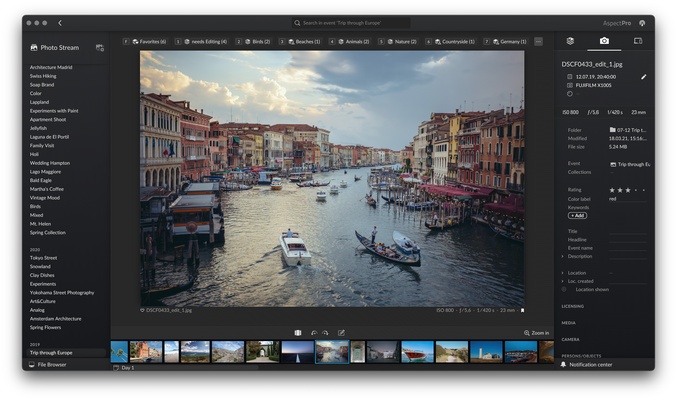Open the edit image icon below the photo

tap(341, 332)
